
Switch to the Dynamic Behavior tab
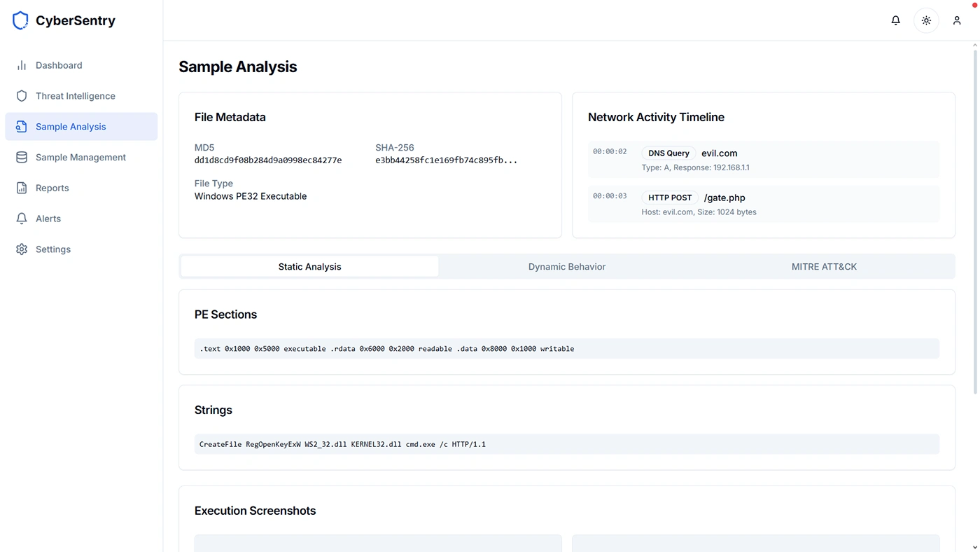tap(566, 267)
